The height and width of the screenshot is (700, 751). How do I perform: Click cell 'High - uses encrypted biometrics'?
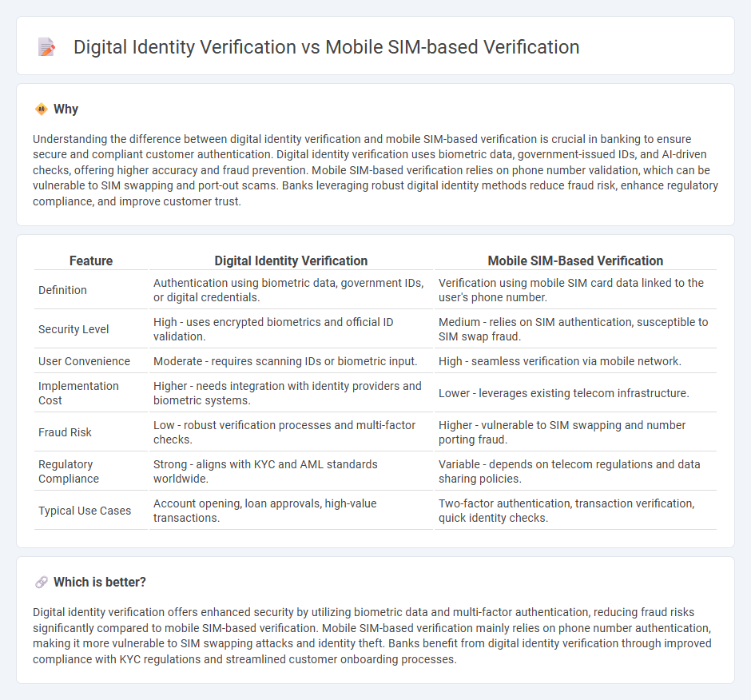(291, 329)
